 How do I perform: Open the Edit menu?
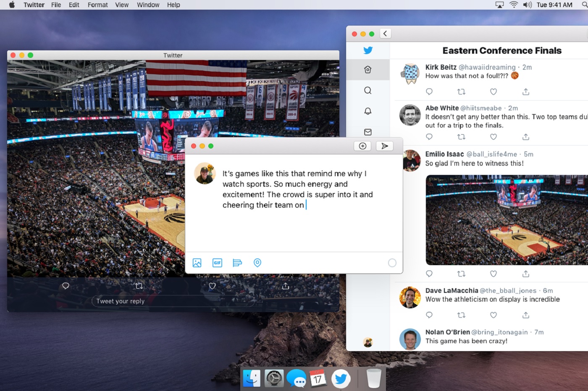(x=74, y=5)
